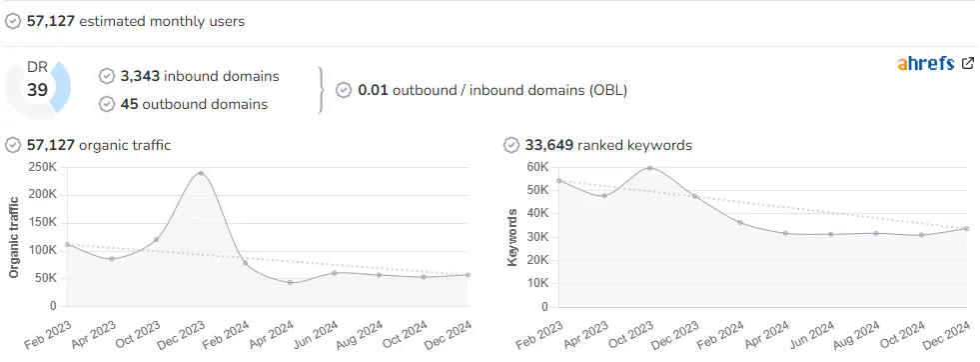Click the Dec 2023 point on keywords chart
The image size is (980, 362).
coord(695,196)
